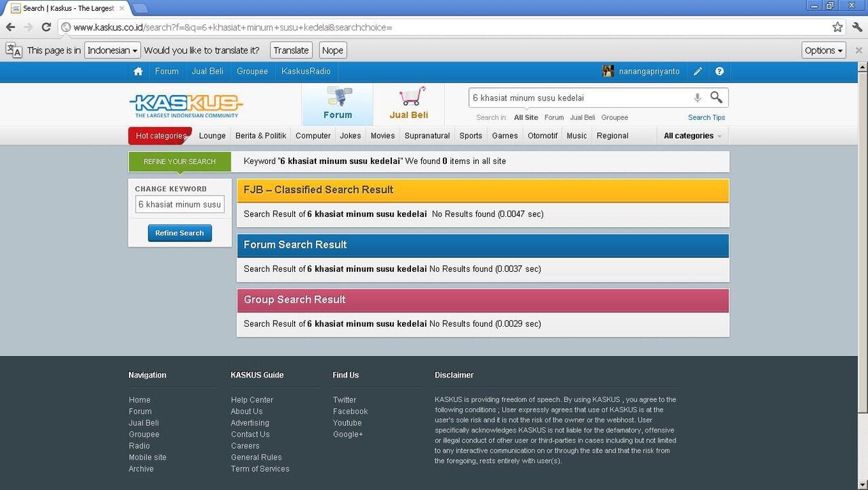Select the Hot categories tab
The height and width of the screenshot is (490, 868).
point(161,136)
